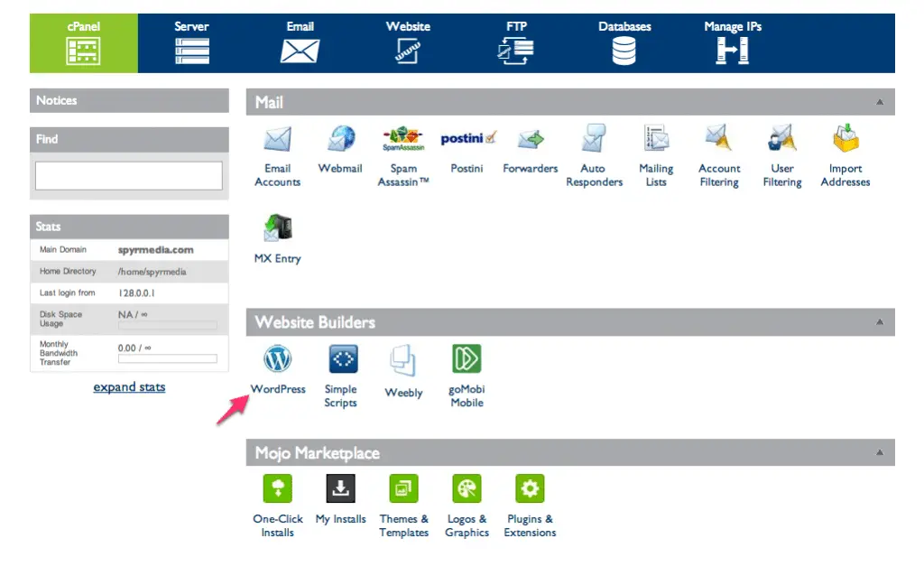This screenshot has height=566, width=924.
Task: Open goMobi Mobile builder
Action: pos(467,359)
